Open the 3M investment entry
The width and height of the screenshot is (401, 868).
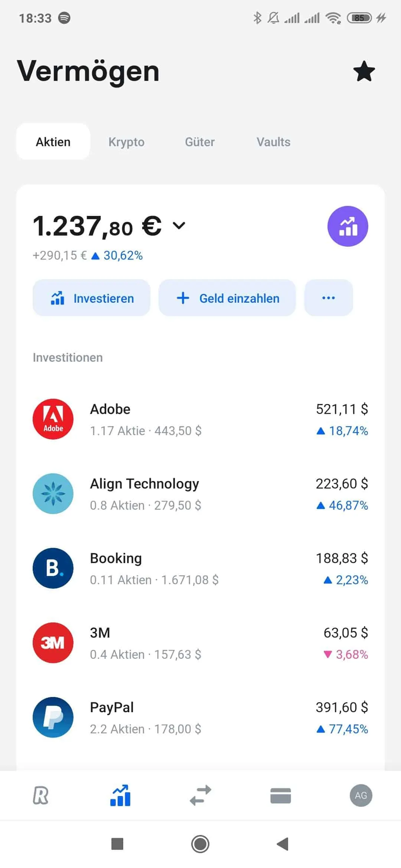click(200, 643)
